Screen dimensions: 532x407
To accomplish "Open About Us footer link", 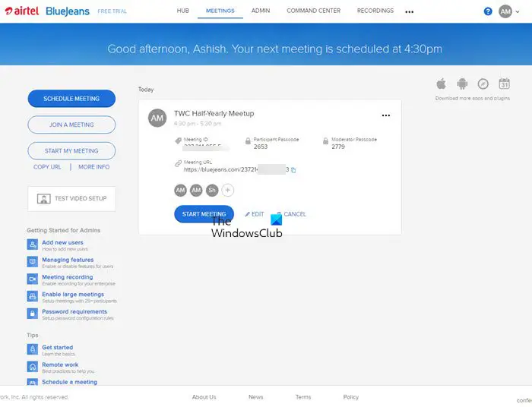I will [204, 397].
